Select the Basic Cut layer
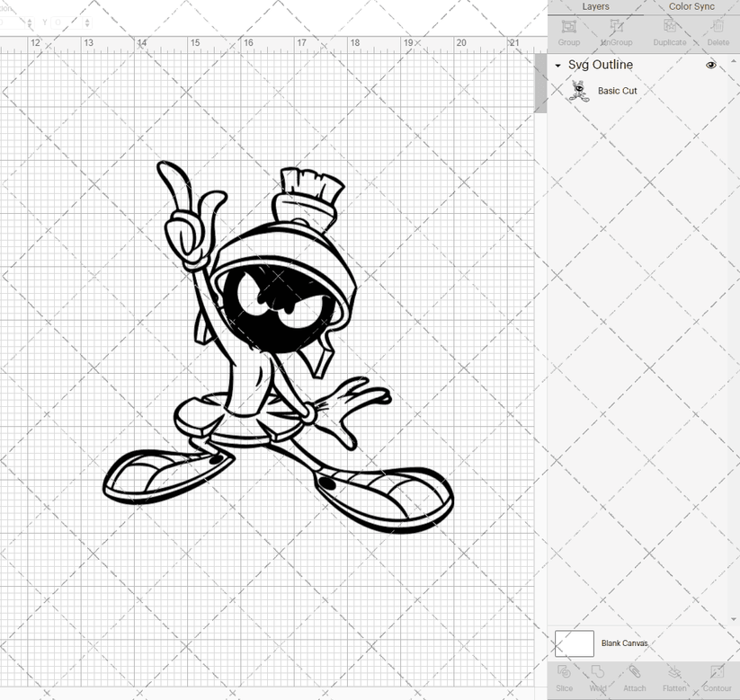Screen dimensions: 740x700 click(618, 90)
